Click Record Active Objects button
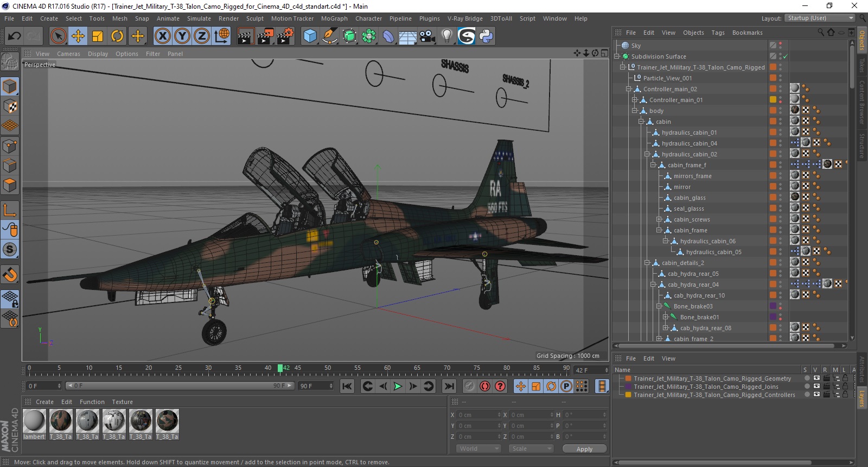The image size is (868, 467). pyautogui.click(x=470, y=386)
